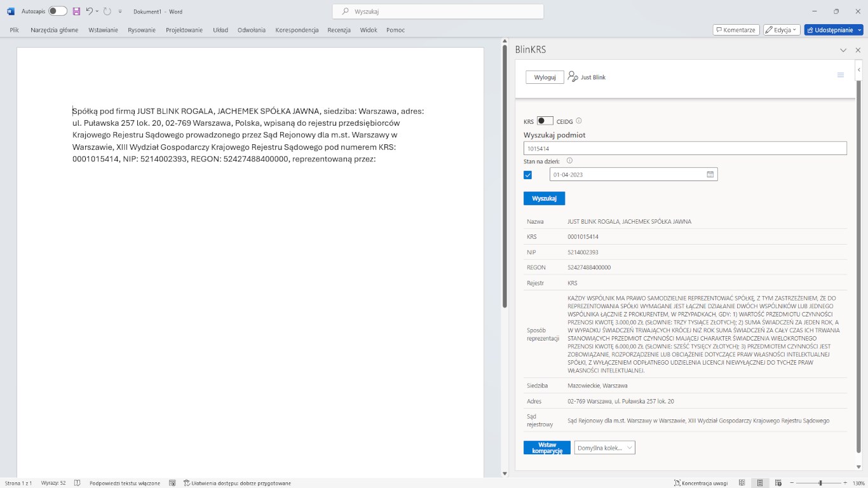Undo the last action with the undo arrow
This screenshot has height=488, width=868.
coord(89,11)
